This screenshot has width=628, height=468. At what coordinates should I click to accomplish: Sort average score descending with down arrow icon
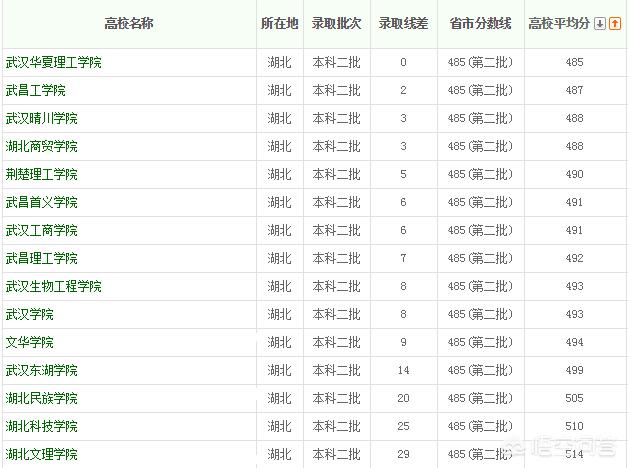pos(600,24)
